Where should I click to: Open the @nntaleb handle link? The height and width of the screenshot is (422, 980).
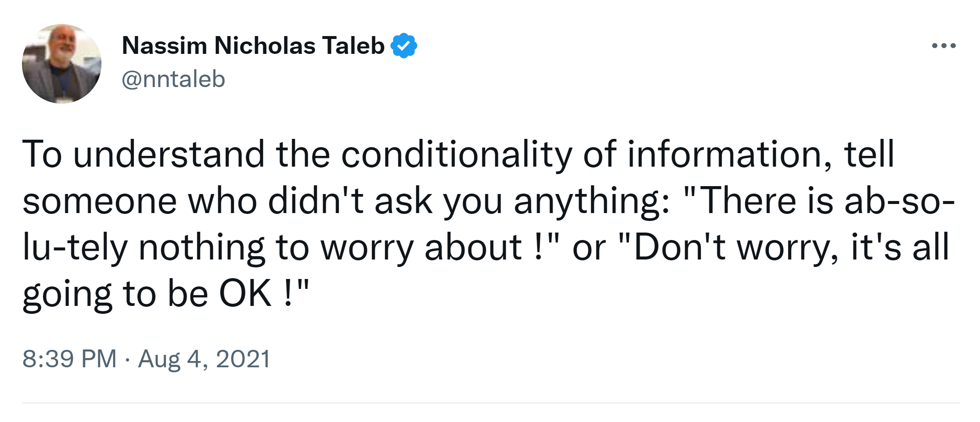pos(173,79)
